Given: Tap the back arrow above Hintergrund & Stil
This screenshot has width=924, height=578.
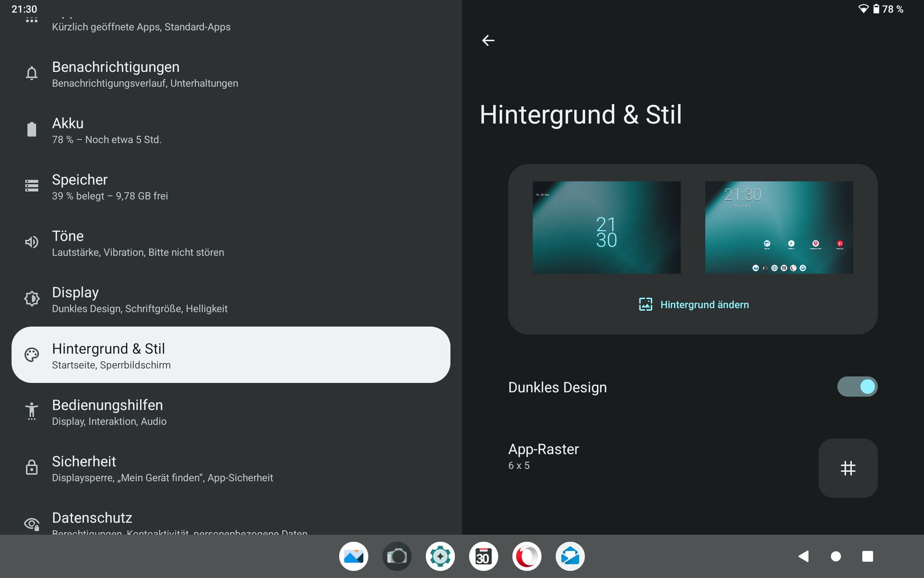Looking at the screenshot, I should [x=488, y=40].
